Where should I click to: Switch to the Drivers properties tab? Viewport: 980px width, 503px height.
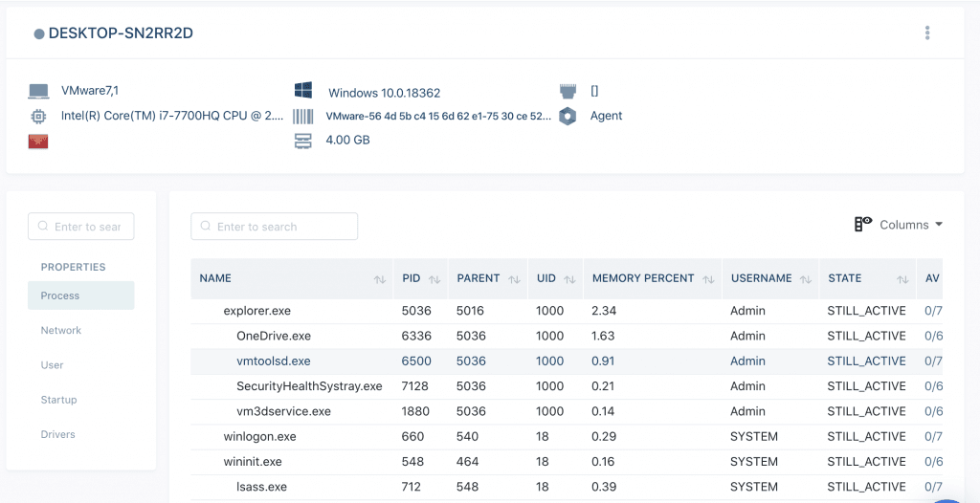pyautogui.click(x=58, y=434)
